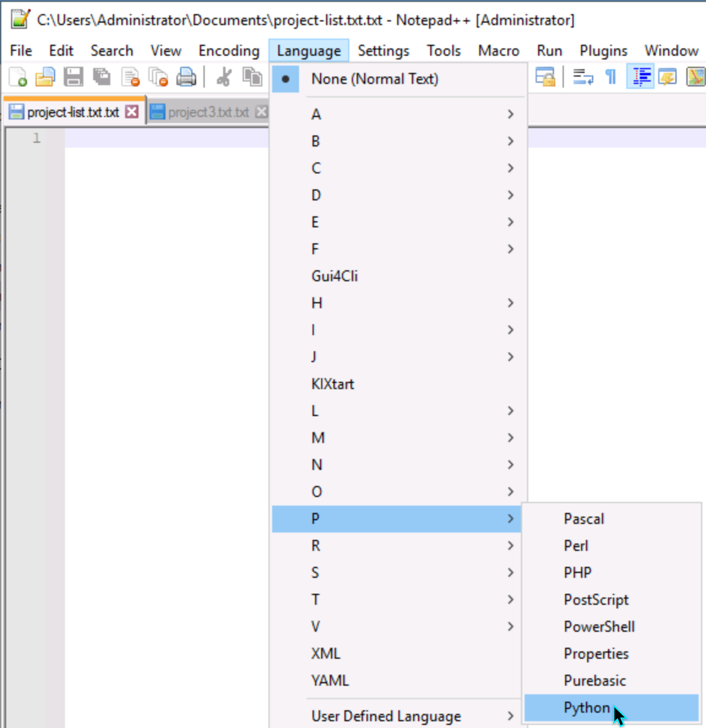Expand the L languages submenu

pyautogui.click(x=398, y=411)
